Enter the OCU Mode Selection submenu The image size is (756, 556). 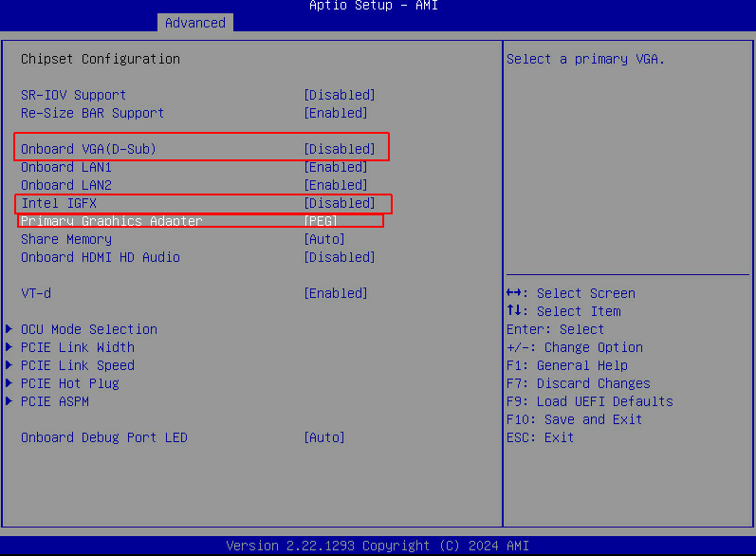[89, 329]
